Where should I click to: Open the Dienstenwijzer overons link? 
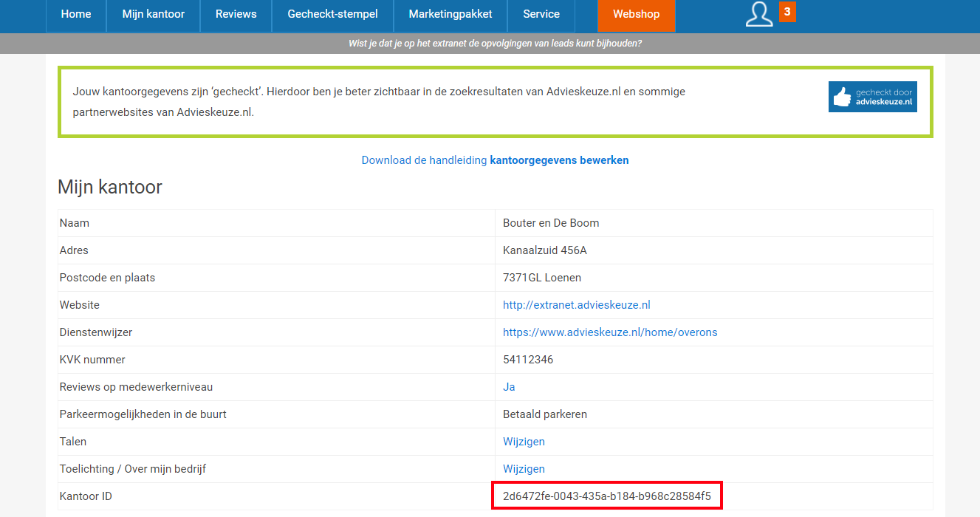coord(610,332)
